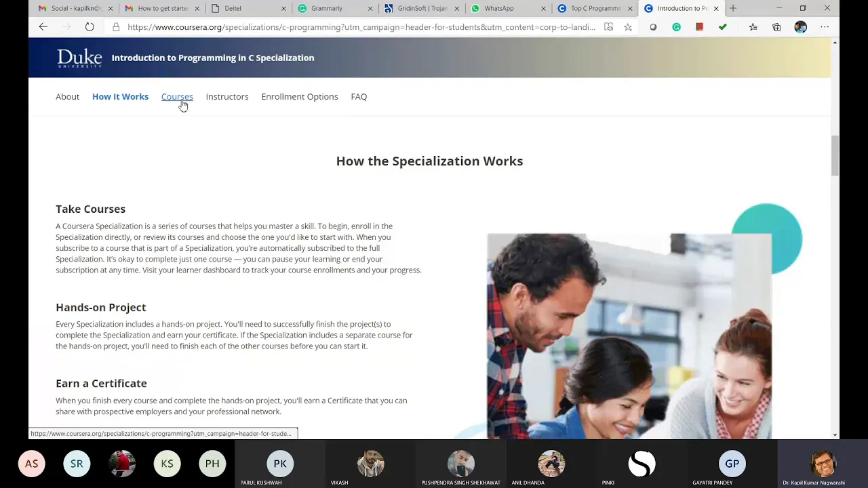868x488 pixels.
Task: Open the Grammarly extension icon
Action: tap(676, 27)
